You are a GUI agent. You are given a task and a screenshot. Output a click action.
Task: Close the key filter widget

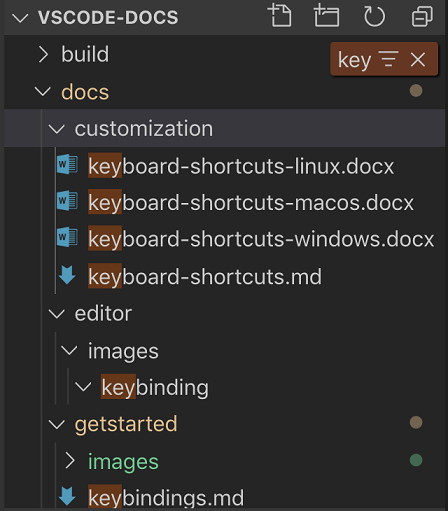tap(418, 60)
